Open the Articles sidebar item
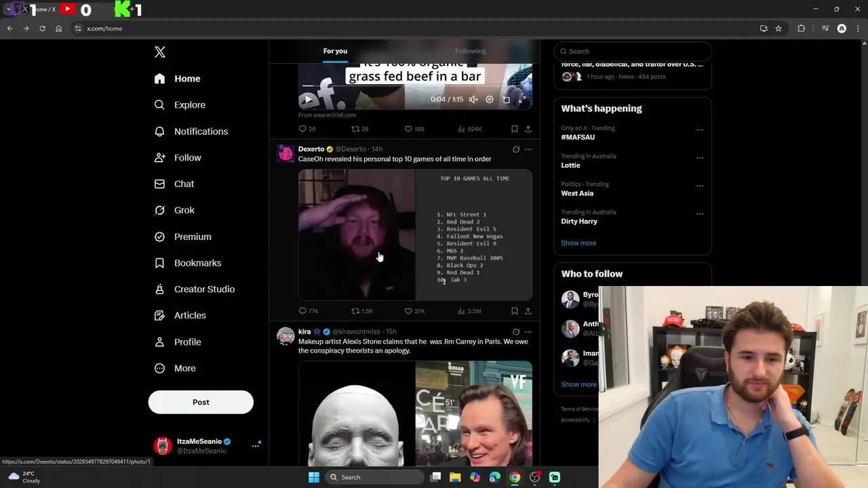Viewport: 868px width, 488px height. pos(180,315)
